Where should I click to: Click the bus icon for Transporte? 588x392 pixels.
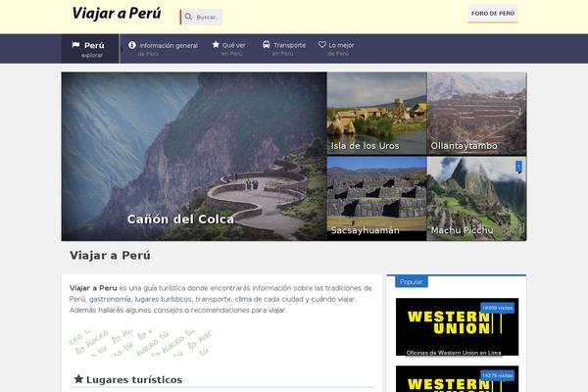266,45
